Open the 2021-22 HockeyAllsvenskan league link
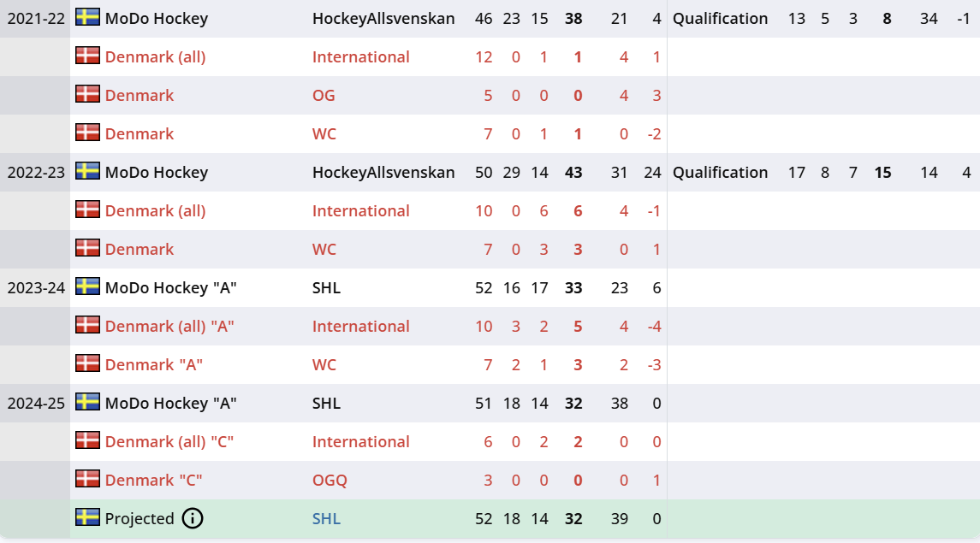This screenshot has width=980, height=543. (x=383, y=18)
